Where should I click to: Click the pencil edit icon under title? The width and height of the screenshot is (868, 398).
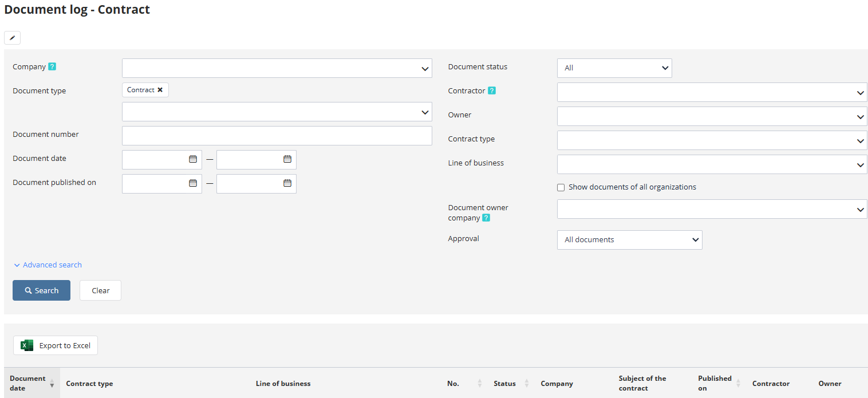click(x=12, y=38)
